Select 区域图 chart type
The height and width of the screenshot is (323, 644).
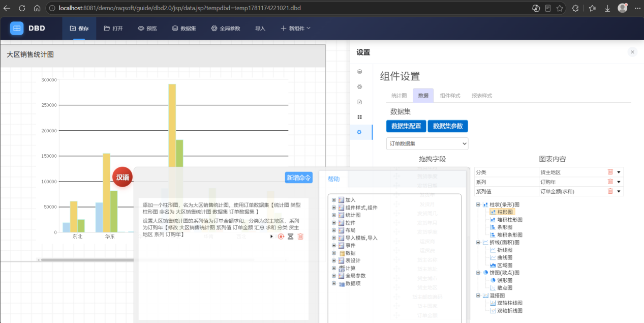(x=501, y=266)
